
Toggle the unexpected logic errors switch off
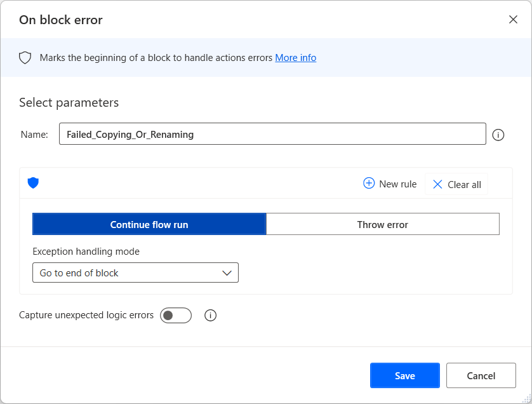[x=176, y=315]
